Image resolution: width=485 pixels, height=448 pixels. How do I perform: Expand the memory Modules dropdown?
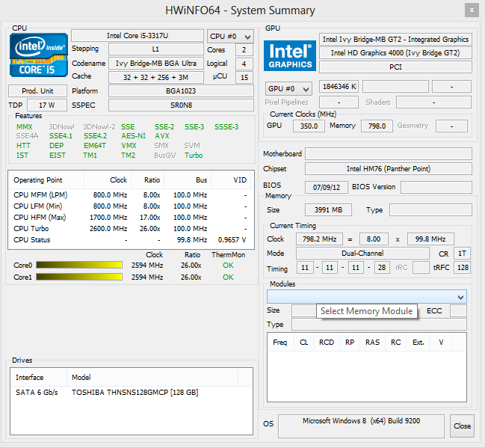(366, 297)
